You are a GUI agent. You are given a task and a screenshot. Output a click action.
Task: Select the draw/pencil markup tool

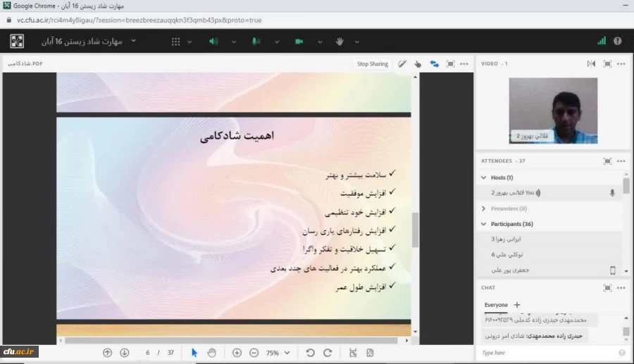tap(402, 64)
